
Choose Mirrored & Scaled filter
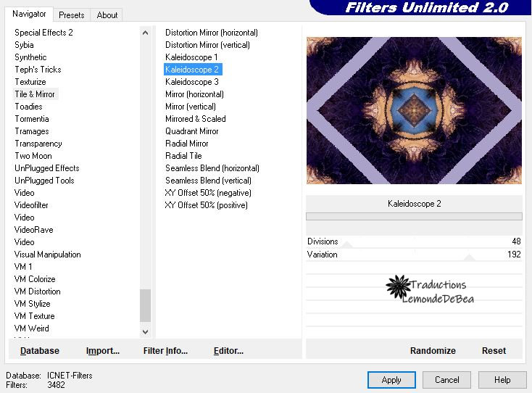(x=196, y=119)
